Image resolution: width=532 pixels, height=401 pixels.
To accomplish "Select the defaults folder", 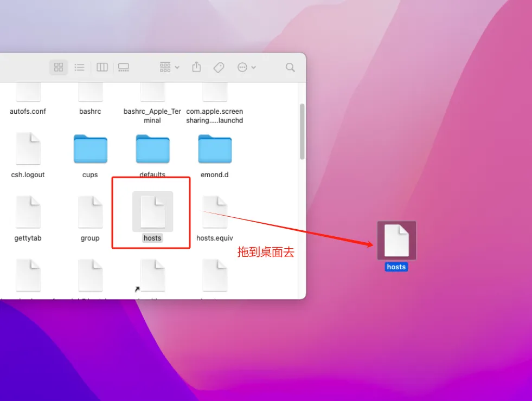I will click(x=152, y=149).
